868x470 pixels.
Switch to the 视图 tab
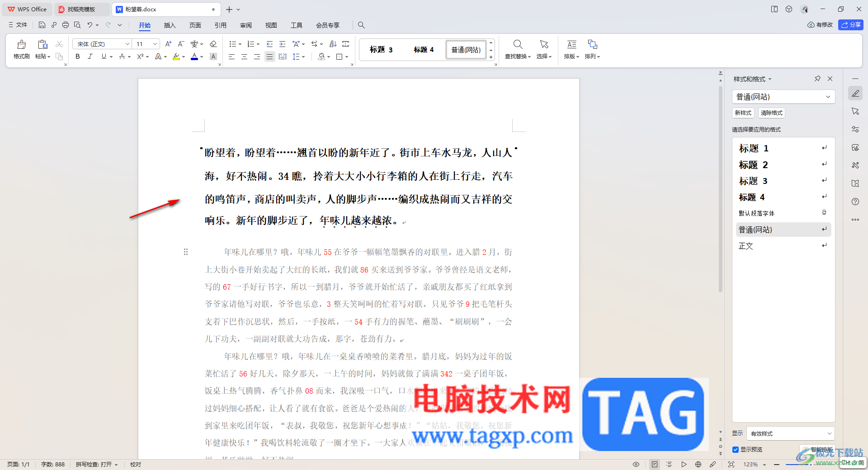click(271, 25)
